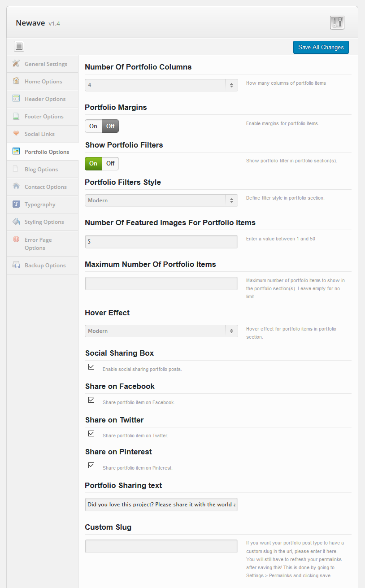Click the sliders icon in the header
365x588 pixels.
click(337, 22)
